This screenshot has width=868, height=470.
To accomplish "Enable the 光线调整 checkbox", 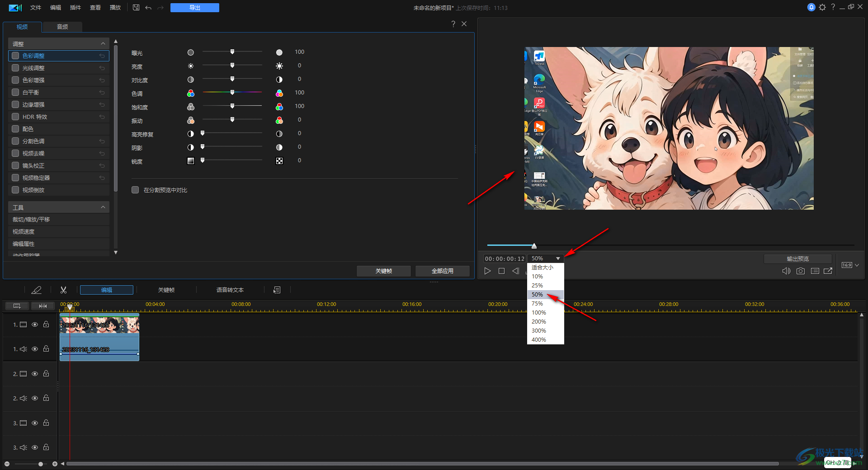I will (15, 68).
